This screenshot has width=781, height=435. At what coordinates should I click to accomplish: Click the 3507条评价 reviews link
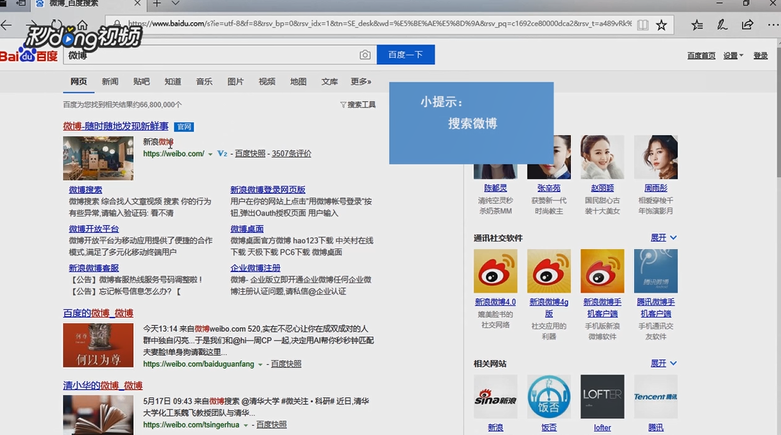click(291, 153)
